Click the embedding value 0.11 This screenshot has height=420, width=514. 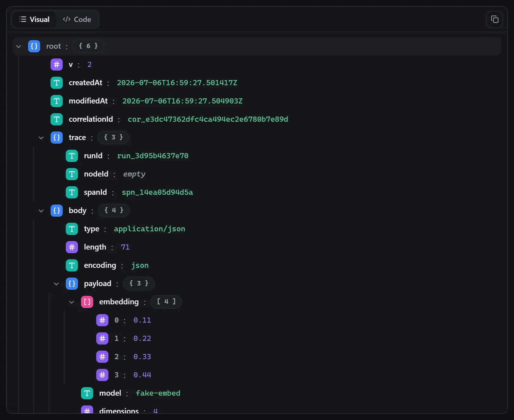142,320
